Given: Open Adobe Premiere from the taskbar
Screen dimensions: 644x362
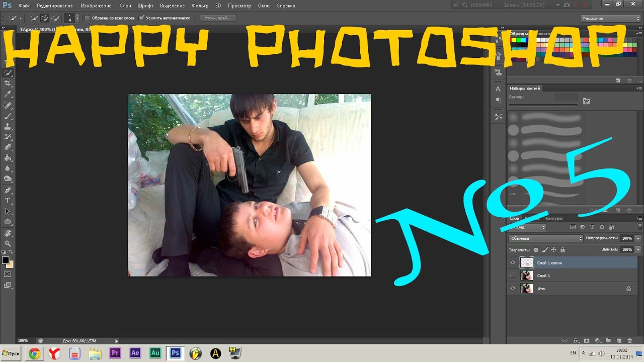Looking at the screenshot, I should [x=115, y=353].
